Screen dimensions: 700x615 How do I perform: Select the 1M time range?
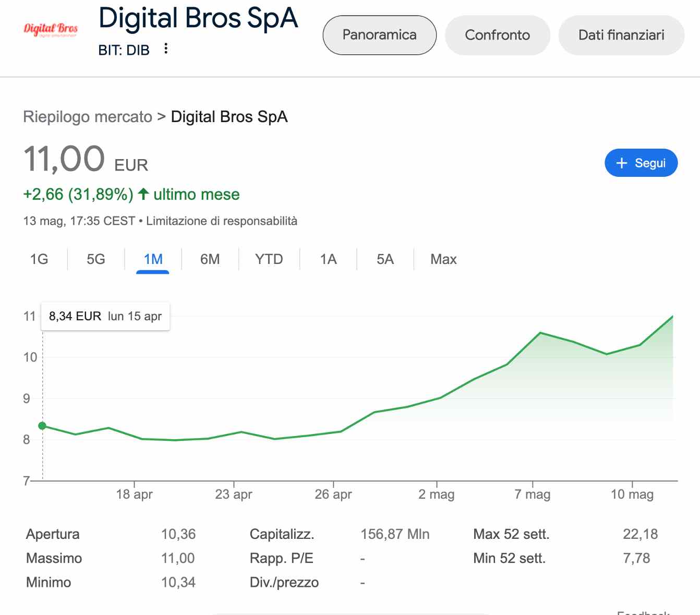coord(153,259)
